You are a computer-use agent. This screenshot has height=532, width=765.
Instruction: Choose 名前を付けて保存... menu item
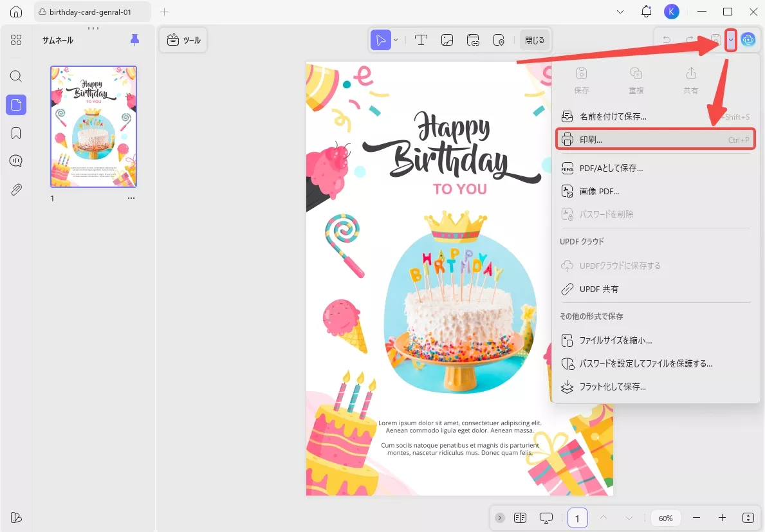coord(655,116)
